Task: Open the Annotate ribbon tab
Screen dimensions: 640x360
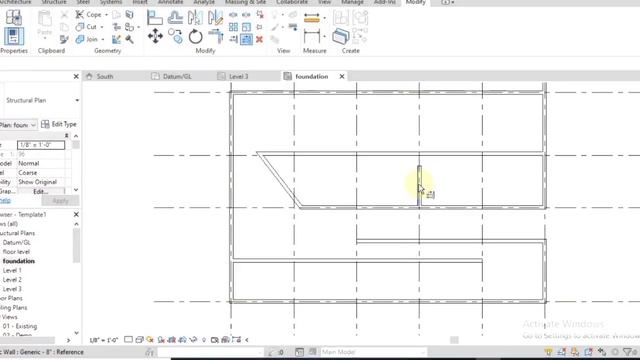Action: (x=170, y=2)
